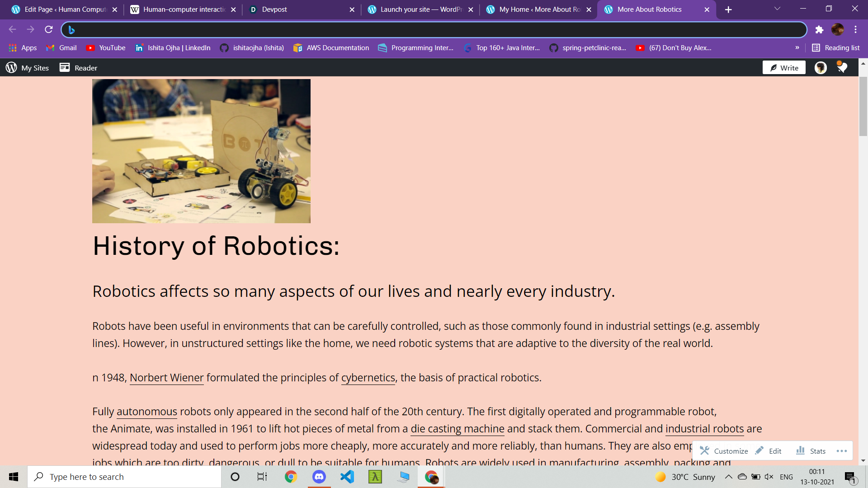This screenshot has height=488, width=868.
Task: Reload the page using refresh icon
Action: click(x=49, y=30)
